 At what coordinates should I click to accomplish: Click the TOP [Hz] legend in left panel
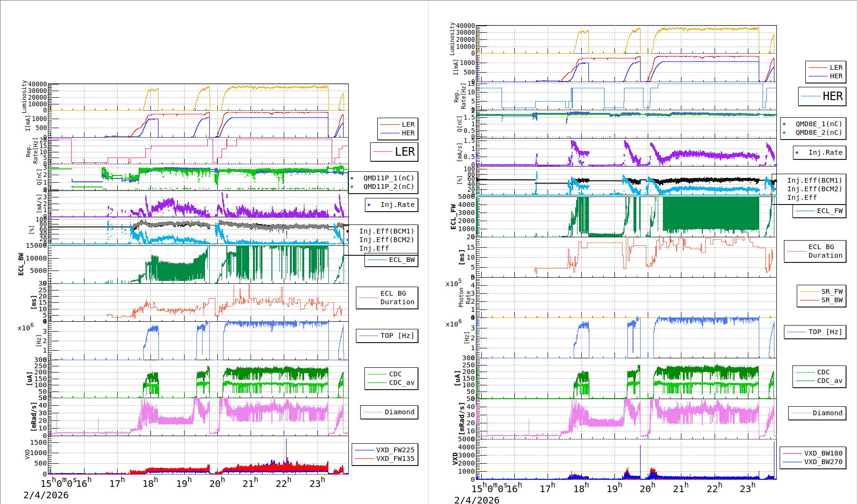click(x=387, y=336)
